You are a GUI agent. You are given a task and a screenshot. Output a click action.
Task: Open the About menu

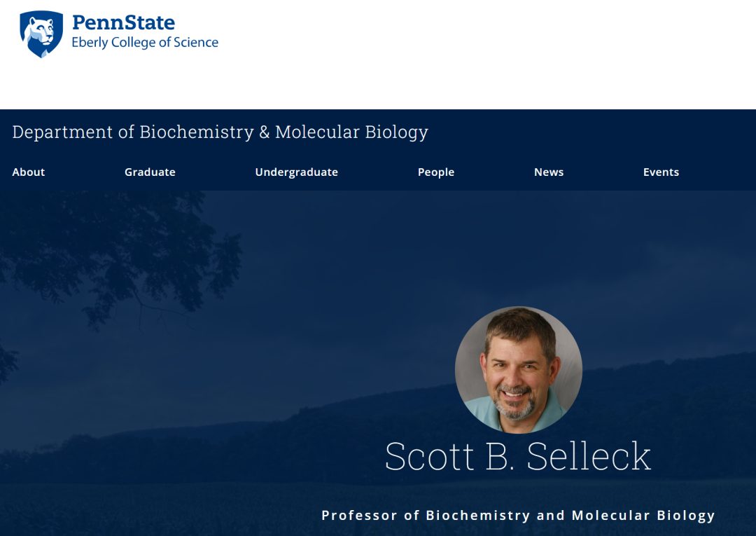[x=29, y=172]
